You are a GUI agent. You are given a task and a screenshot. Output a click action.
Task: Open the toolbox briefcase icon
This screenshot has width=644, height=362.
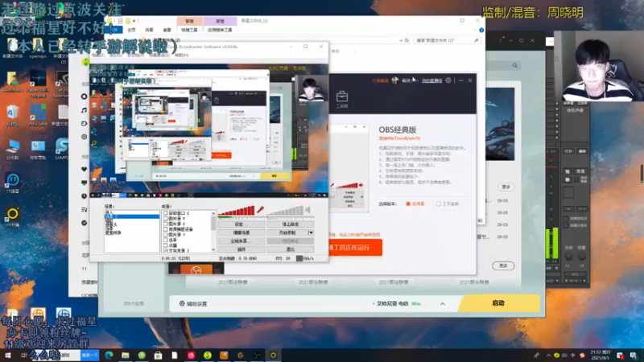pos(341,97)
